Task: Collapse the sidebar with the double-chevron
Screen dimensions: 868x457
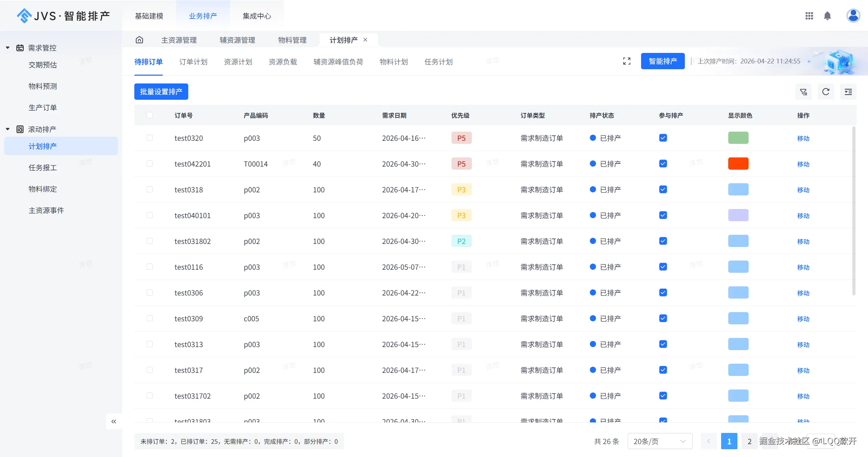Action: (x=114, y=421)
